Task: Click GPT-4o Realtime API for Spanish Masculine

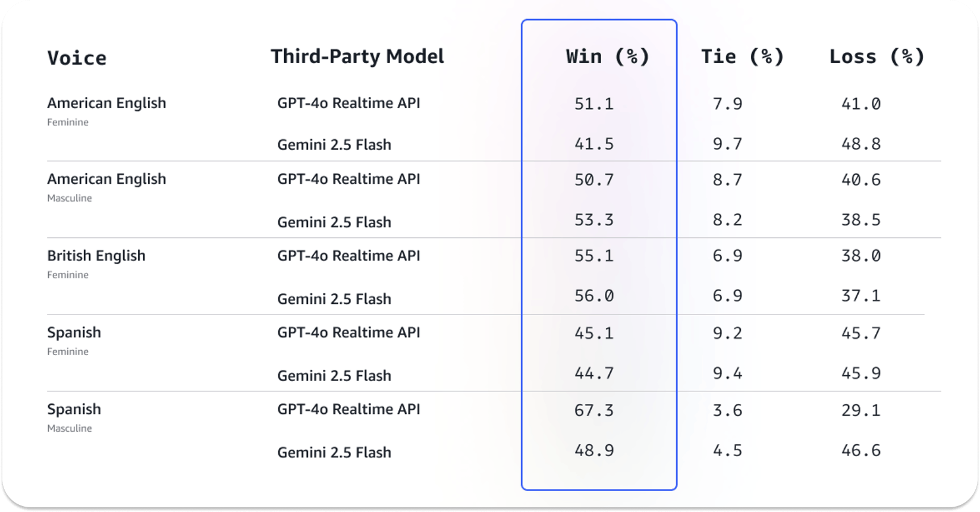Action: pos(348,410)
